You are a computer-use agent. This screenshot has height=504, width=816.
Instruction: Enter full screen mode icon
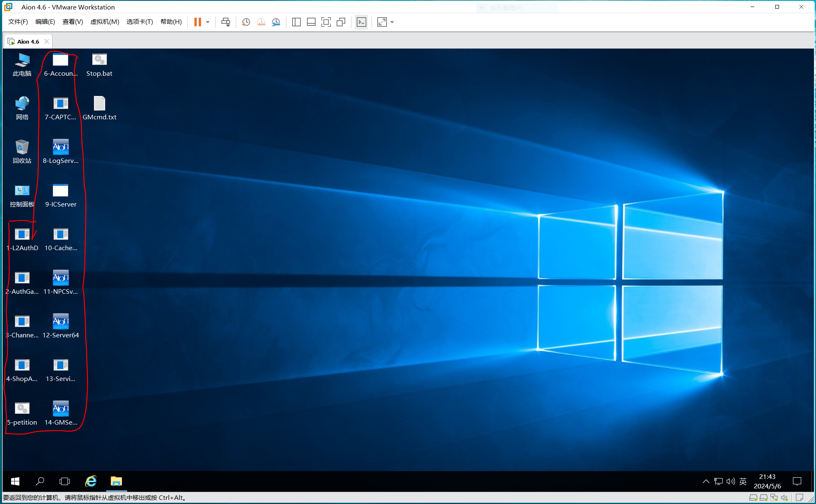point(326,22)
